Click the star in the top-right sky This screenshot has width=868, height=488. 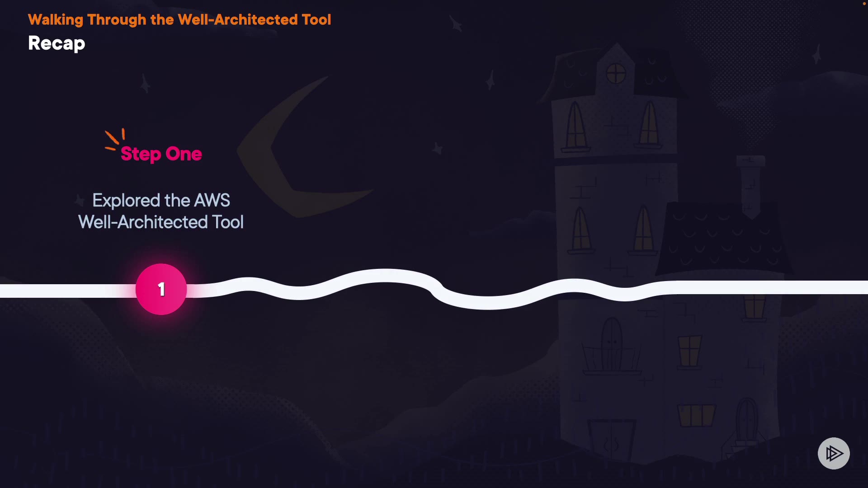pos(817,55)
